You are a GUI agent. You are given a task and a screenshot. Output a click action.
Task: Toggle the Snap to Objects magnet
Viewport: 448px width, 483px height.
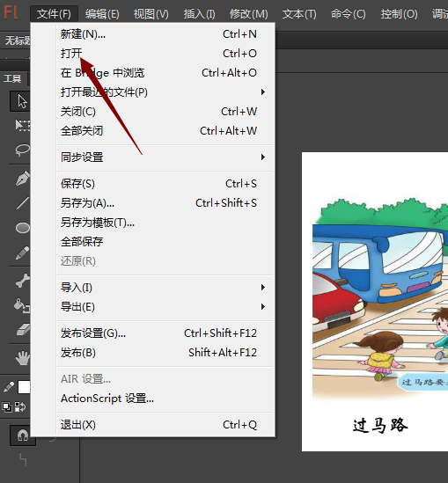23,435
